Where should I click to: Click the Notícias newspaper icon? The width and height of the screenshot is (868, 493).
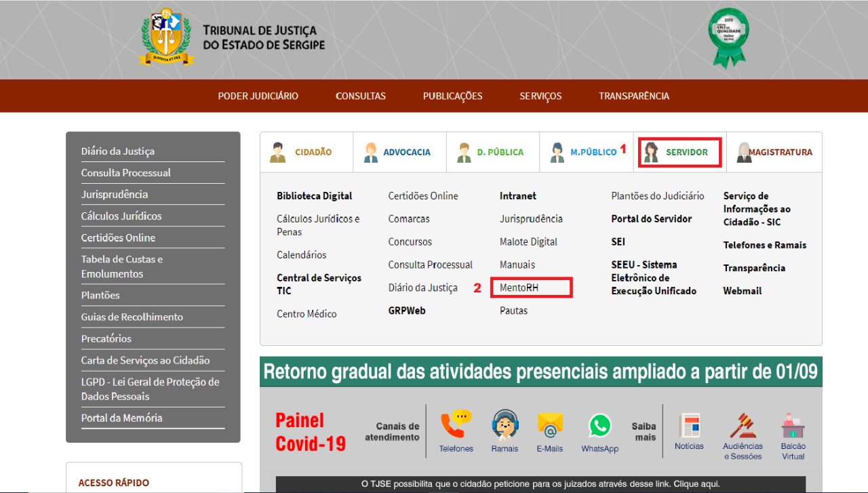pyautogui.click(x=689, y=426)
